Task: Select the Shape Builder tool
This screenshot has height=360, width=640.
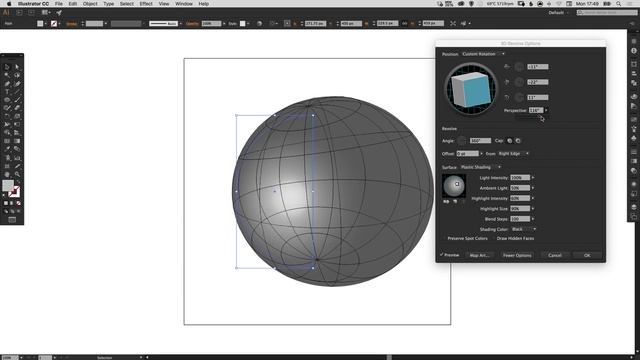Action: [7, 133]
